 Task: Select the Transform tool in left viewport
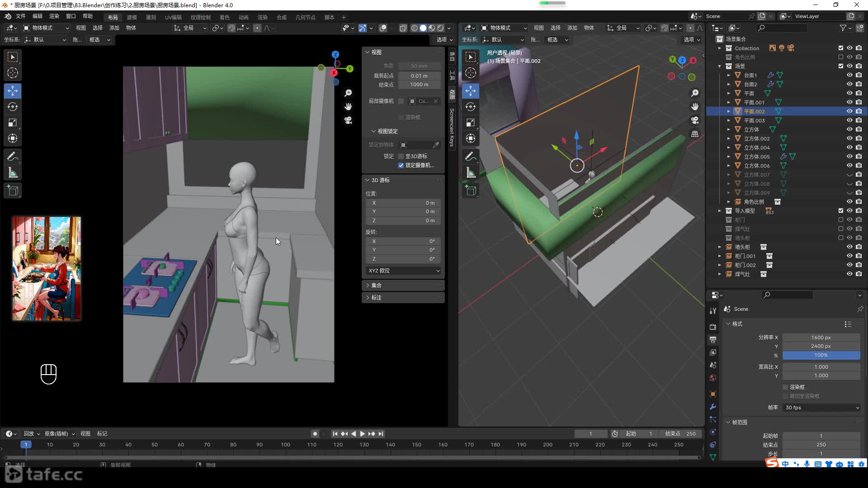pyautogui.click(x=13, y=138)
